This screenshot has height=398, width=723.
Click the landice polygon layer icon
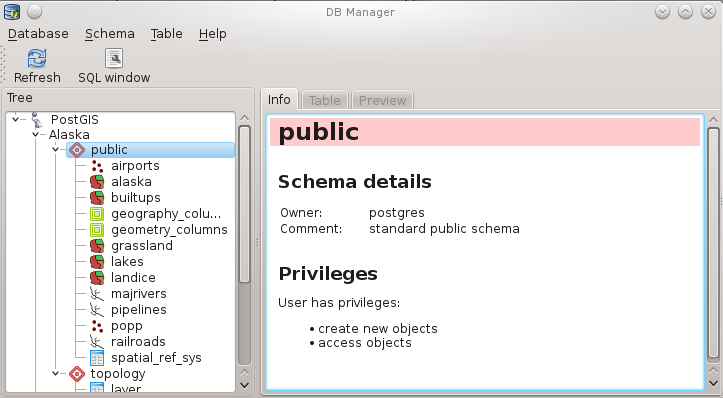point(97,278)
